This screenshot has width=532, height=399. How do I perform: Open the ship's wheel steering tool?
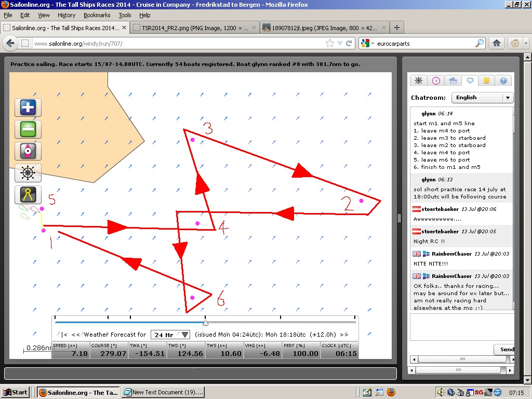click(28, 172)
